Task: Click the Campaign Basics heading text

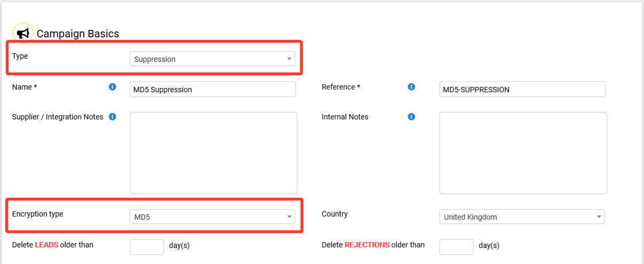Action: [78, 34]
